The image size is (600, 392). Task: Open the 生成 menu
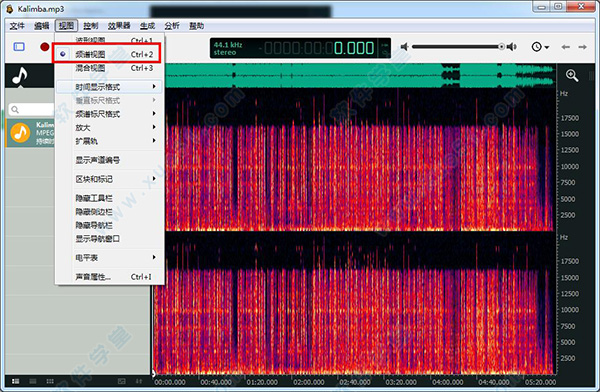coord(147,26)
